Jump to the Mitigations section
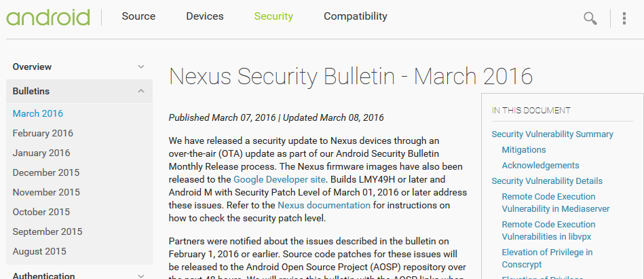 (524, 150)
